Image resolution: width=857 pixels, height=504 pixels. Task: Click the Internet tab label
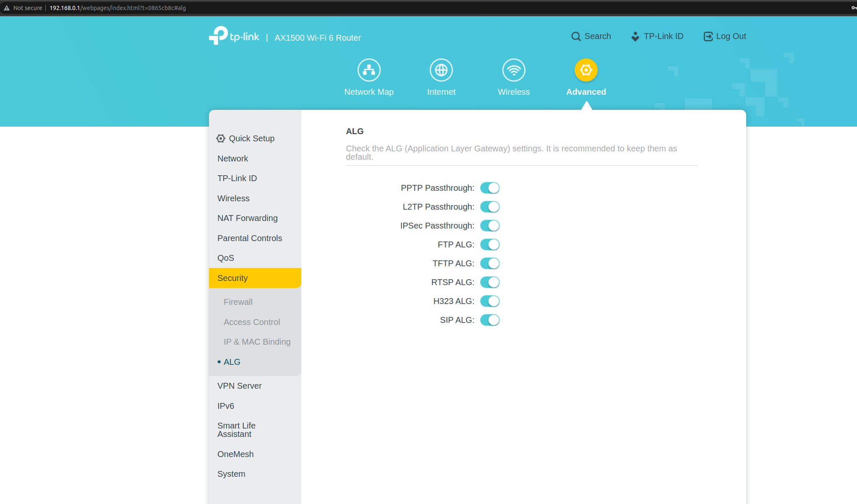coord(441,92)
